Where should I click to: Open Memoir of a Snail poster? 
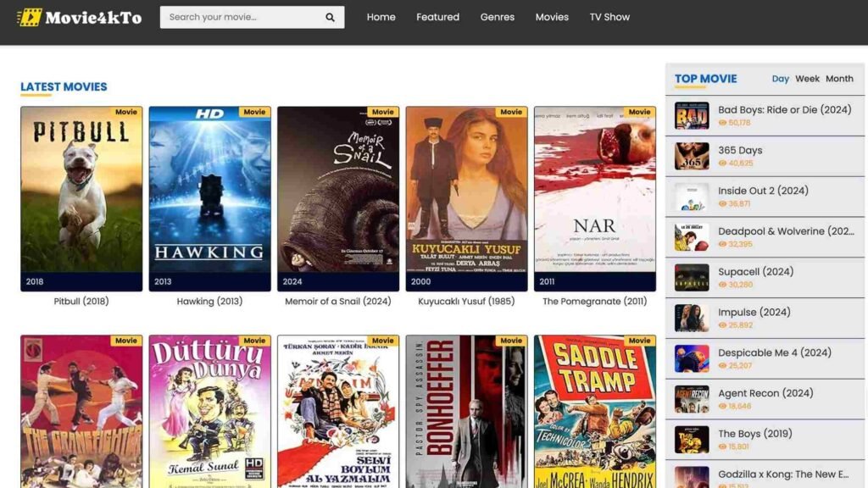337,198
